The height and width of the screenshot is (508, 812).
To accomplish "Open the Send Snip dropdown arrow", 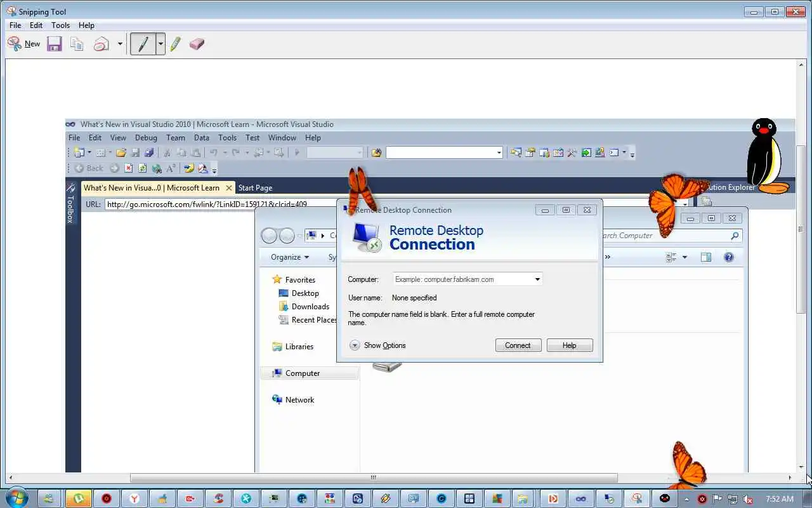I will coord(119,44).
